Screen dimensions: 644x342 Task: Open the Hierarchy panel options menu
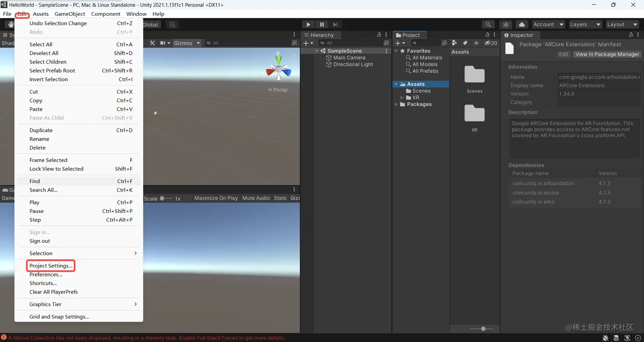point(386,35)
